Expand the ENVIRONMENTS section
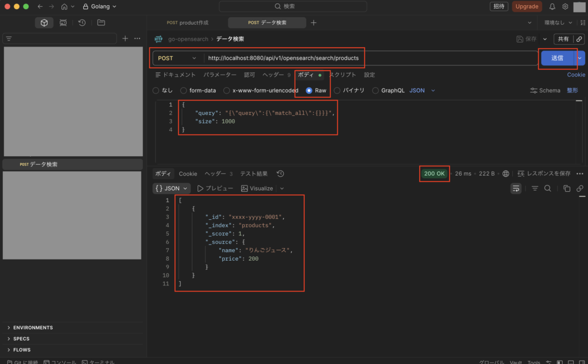Viewport: 588px width, 364px height. (33, 328)
